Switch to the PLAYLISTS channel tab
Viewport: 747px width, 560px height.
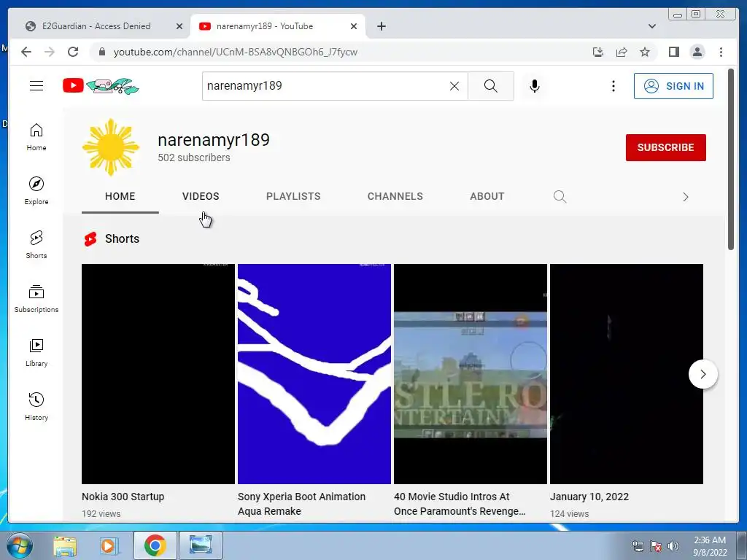tap(293, 196)
